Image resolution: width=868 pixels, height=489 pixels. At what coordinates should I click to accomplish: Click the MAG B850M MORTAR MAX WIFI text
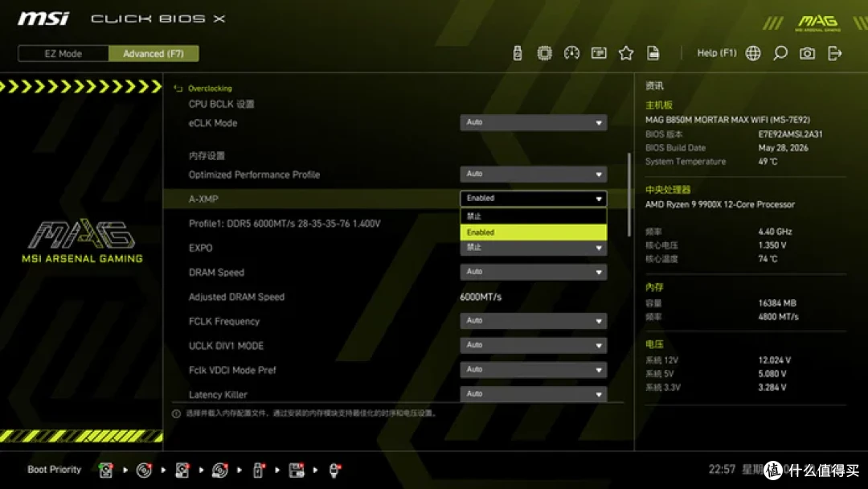(727, 120)
